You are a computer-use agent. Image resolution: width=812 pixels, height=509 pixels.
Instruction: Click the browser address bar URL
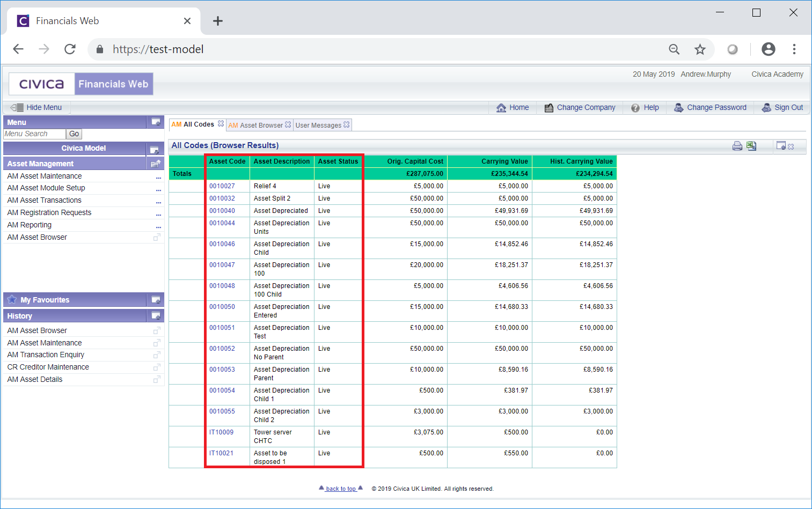pyautogui.click(x=158, y=49)
